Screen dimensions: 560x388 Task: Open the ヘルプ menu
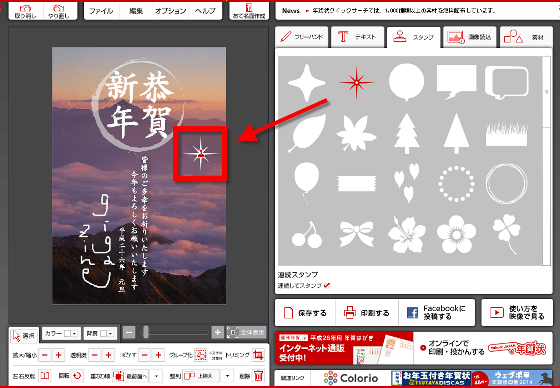point(205,11)
